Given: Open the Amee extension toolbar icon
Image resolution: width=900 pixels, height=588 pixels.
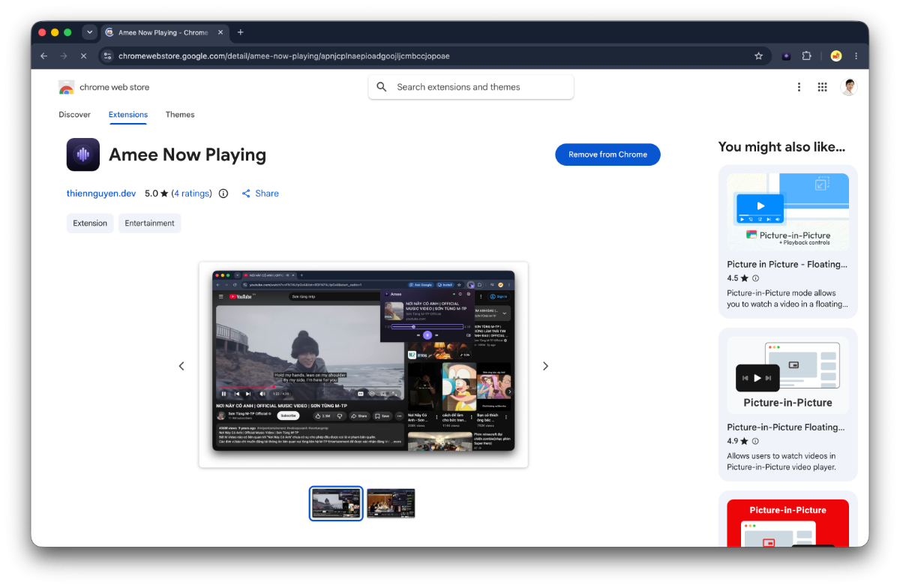Looking at the screenshot, I should coord(786,55).
